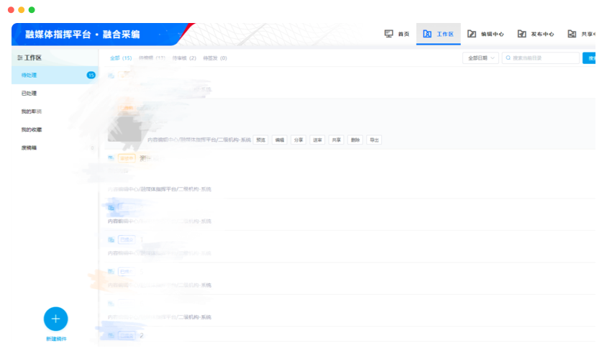Select 待处理 in the sidebar
This screenshot has height=364, width=607.
point(55,75)
